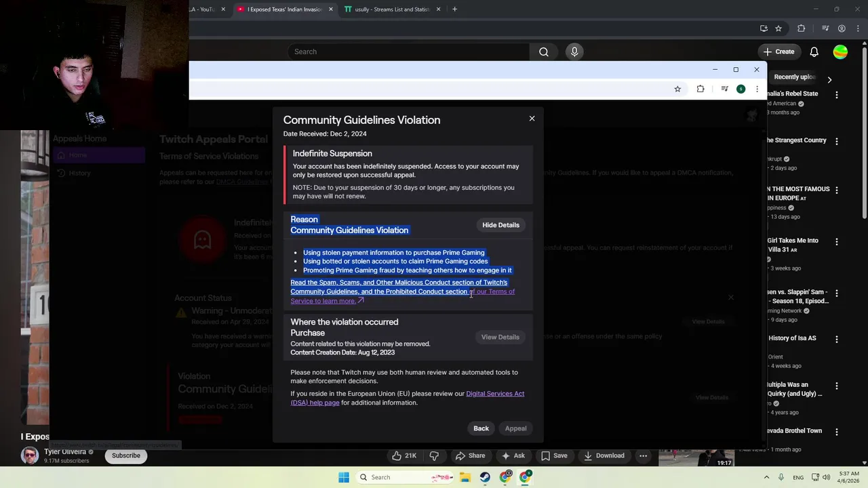Start voice search with the microphone icon
This screenshot has width=868, height=488.
pos(574,52)
